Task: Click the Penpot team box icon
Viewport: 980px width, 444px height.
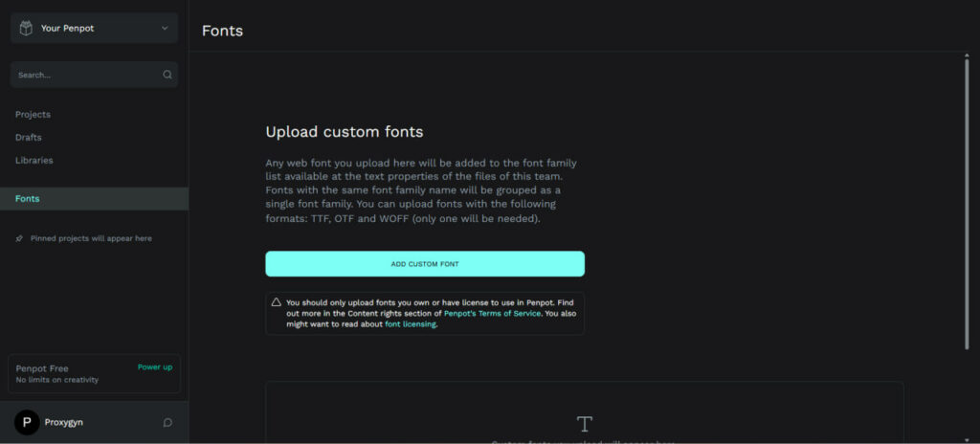Action: tap(26, 28)
